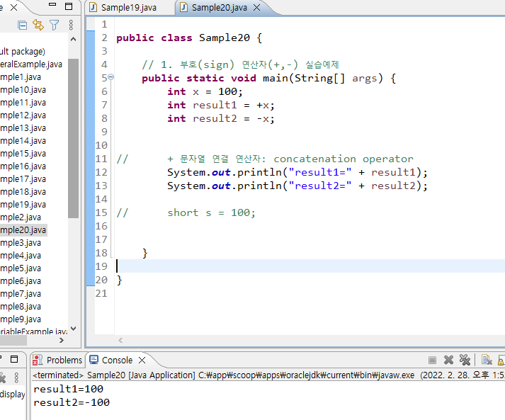Click the Terminate console button
The width and height of the screenshot is (505, 420).
click(432, 360)
